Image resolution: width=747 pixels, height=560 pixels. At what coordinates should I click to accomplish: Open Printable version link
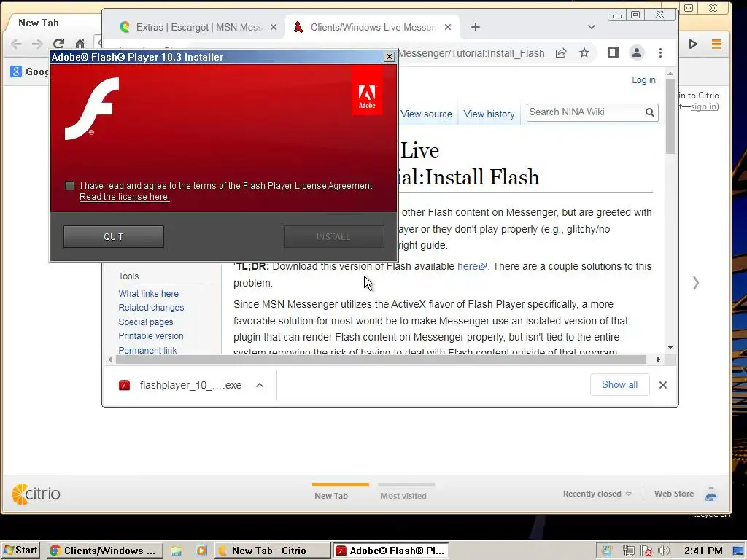click(151, 335)
